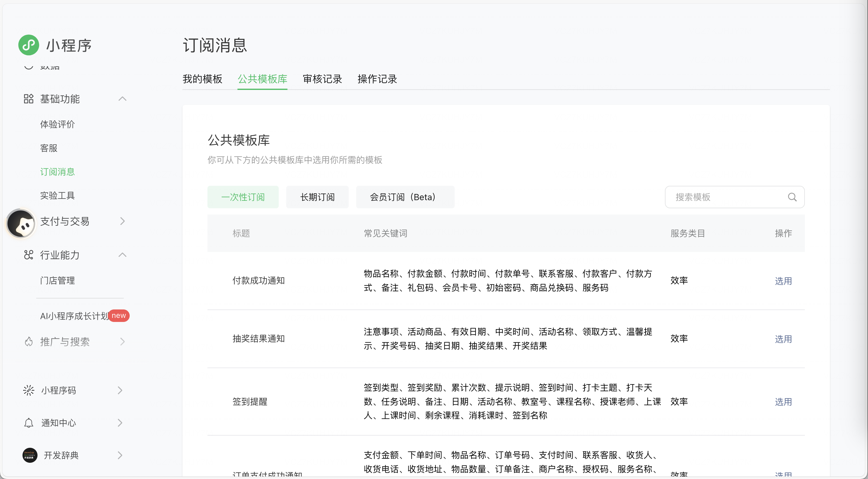This screenshot has width=868, height=479.
Task: Switch to the 我的模板 tab
Action: point(202,79)
